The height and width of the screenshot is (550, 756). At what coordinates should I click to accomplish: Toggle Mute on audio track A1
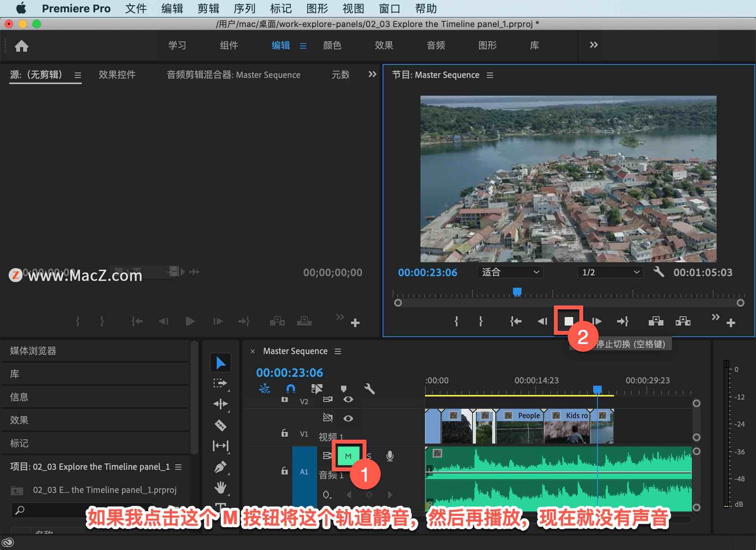(348, 456)
